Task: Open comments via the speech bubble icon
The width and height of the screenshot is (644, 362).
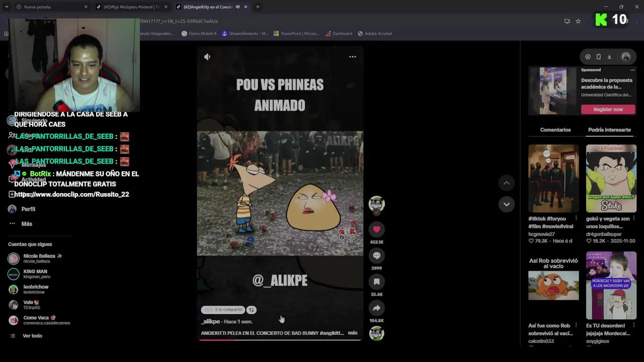Action: [x=376, y=255]
